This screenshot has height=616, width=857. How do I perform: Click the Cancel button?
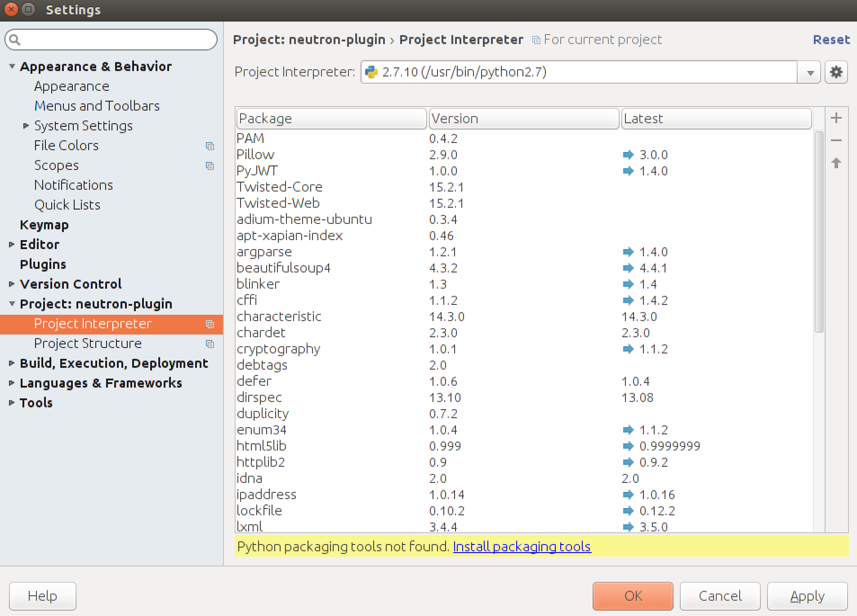[x=720, y=596]
